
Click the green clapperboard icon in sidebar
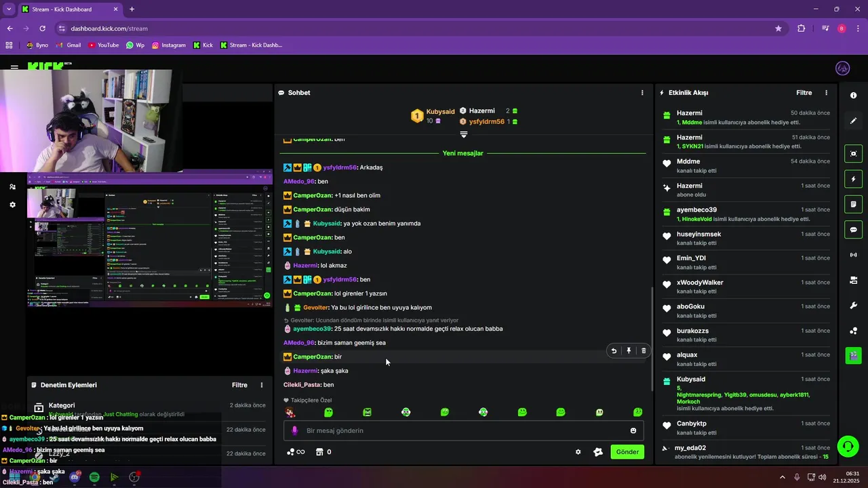853,355
